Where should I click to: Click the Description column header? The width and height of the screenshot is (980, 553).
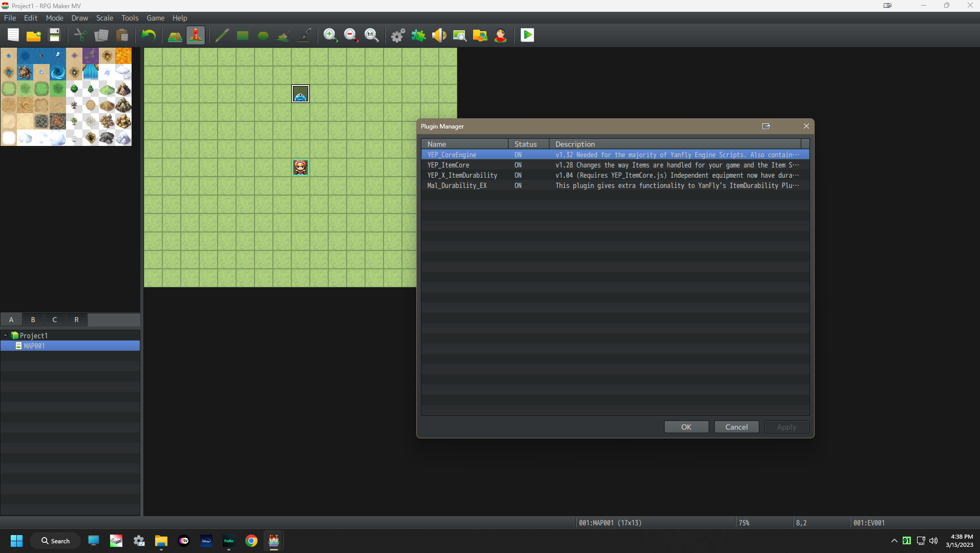coord(675,144)
